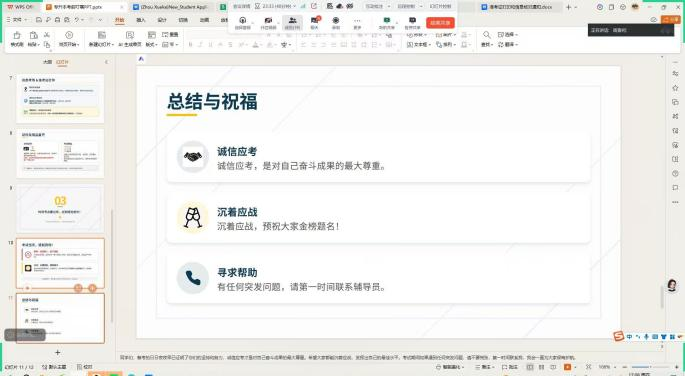Click the Undo arrow icon
685x376 pixels.
pos(77,20)
